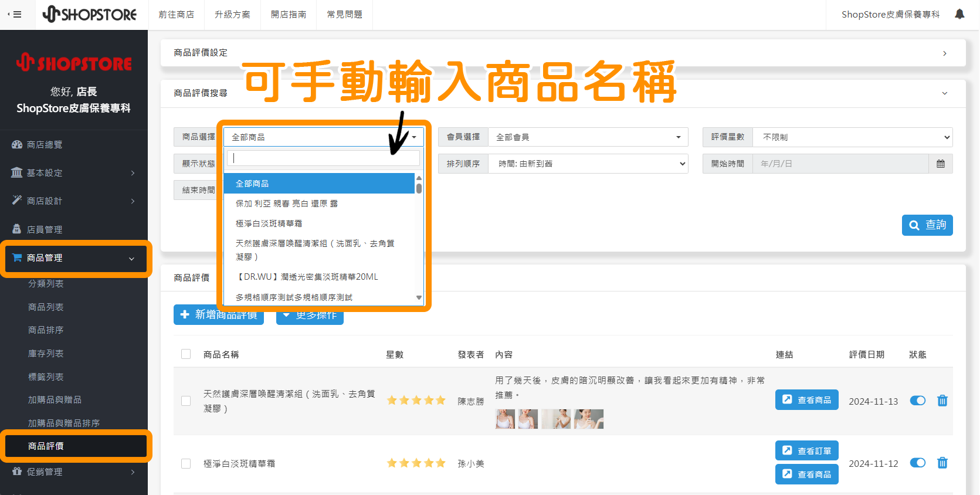The image size is (980, 495).
Task: Delete the 2024-11-13 review with trash icon
Action: [942, 401]
